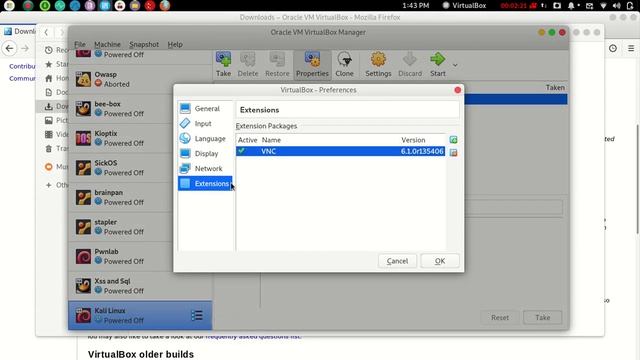
Task: Click the Reset button in snapshot pane
Action: 500,317
